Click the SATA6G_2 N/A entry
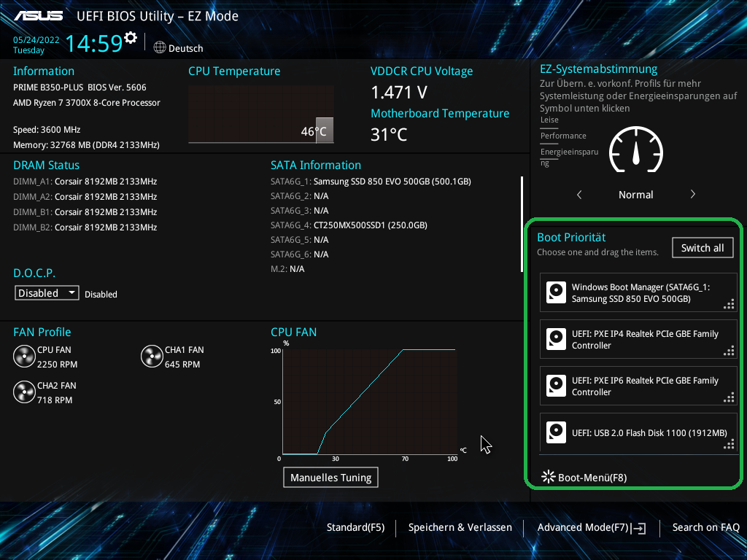 (x=300, y=196)
